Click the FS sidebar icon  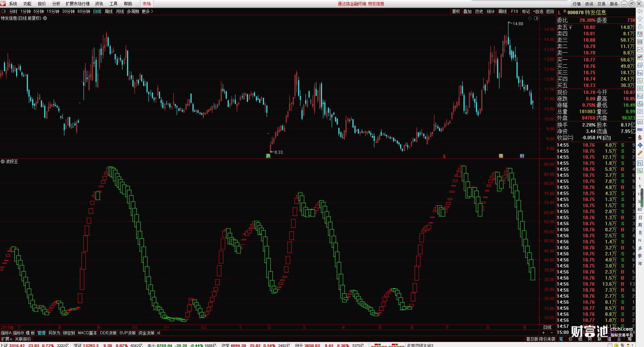click(x=640, y=163)
